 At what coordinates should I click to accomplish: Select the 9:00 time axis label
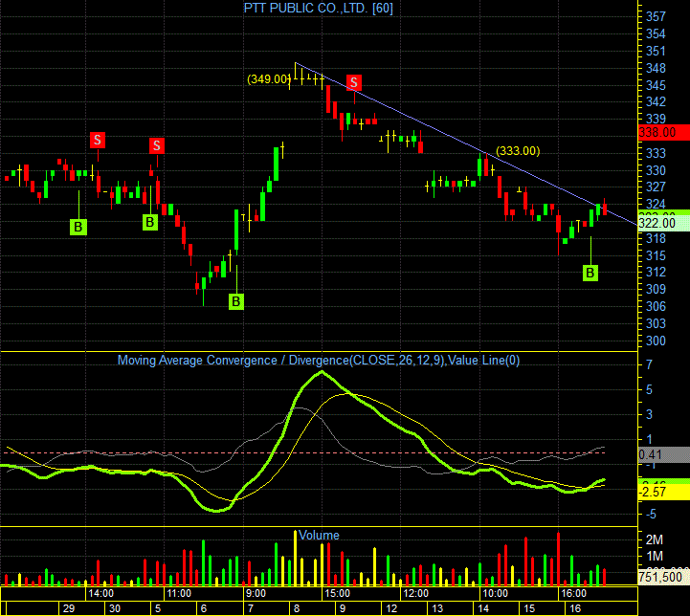pos(256,593)
